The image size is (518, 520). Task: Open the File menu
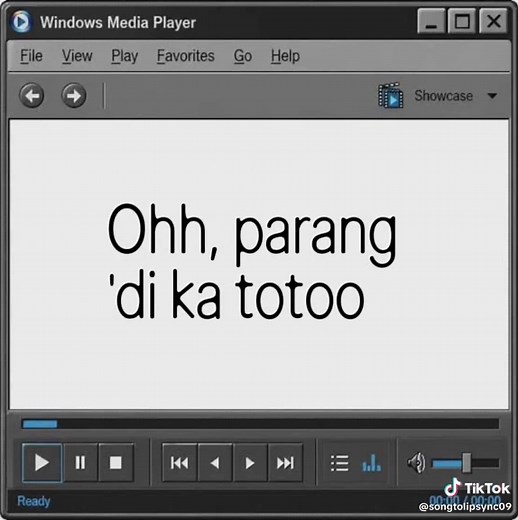pyautogui.click(x=31, y=56)
